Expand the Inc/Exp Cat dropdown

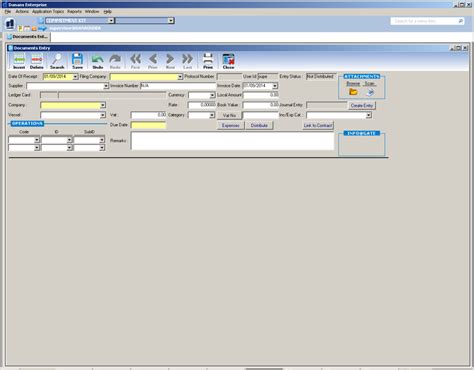click(369, 115)
